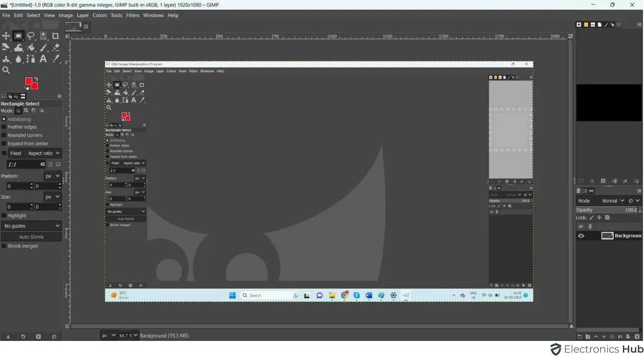Open the Tool Options panel configuration menu
The width and height of the screenshot is (644, 359).
(x=59, y=96)
